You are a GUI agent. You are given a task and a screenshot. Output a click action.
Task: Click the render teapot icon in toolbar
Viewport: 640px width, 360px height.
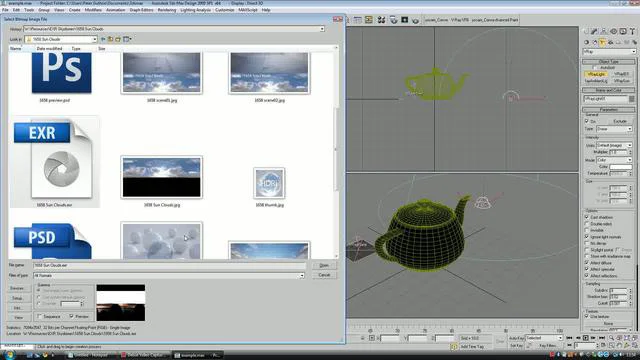click(x=415, y=20)
